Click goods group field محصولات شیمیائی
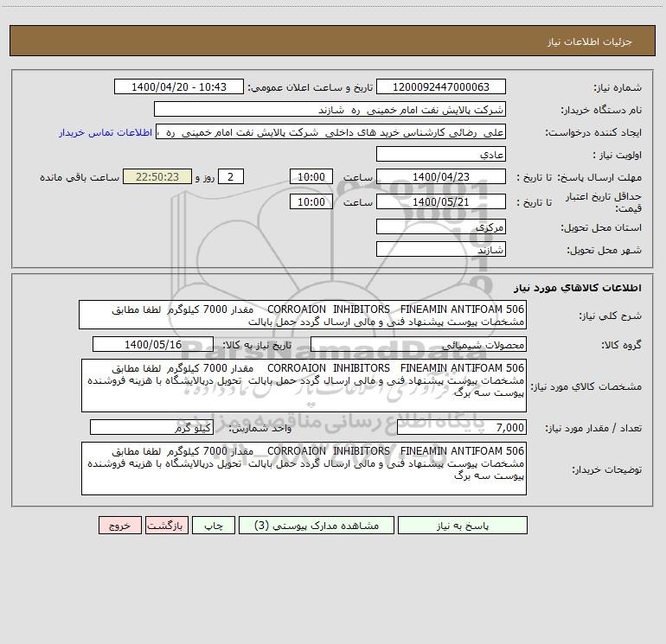This screenshot has width=666, height=644. click(x=419, y=344)
